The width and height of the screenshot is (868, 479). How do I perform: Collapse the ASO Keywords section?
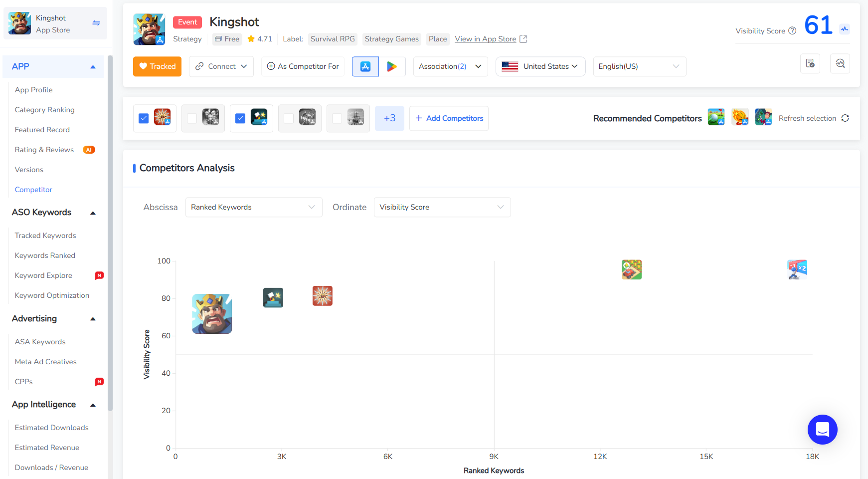(93, 213)
